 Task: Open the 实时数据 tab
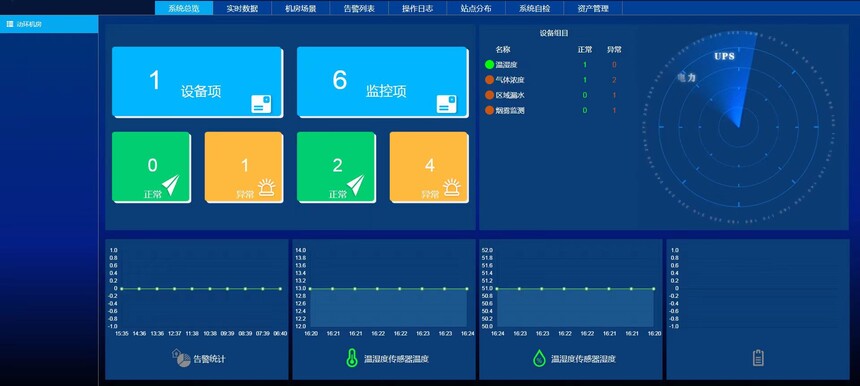point(242,8)
